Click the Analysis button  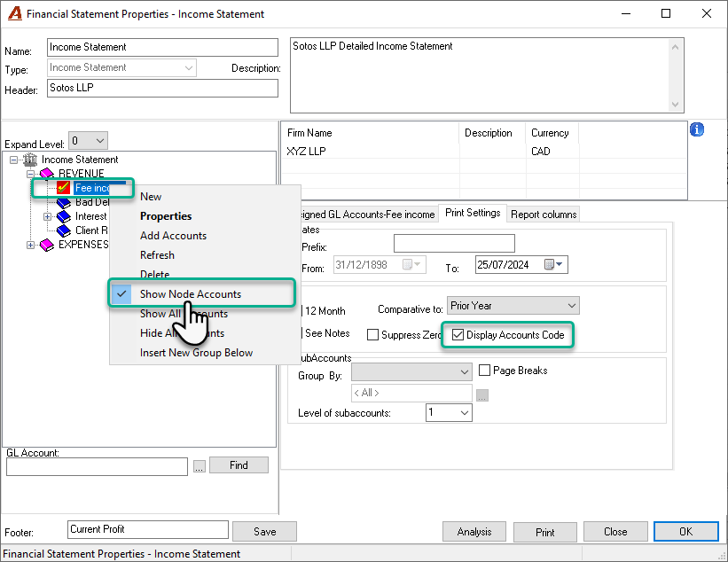pos(474,531)
